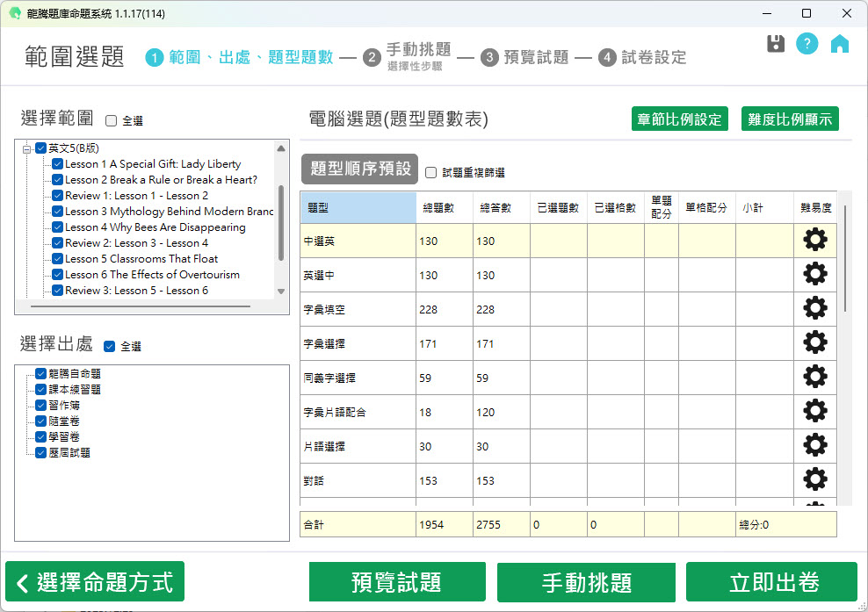This screenshot has height=612, width=868.
Task: Uncheck 學習卷 source checkbox
Action: point(41,436)
